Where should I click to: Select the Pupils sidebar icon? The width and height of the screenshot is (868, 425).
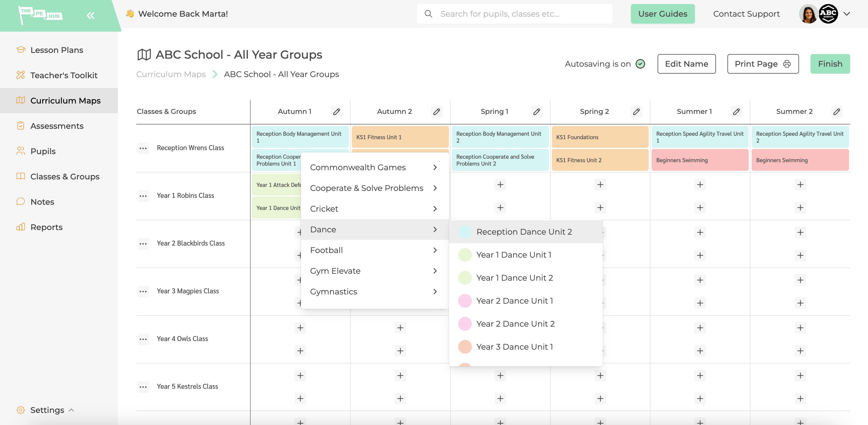coord(21,151)
